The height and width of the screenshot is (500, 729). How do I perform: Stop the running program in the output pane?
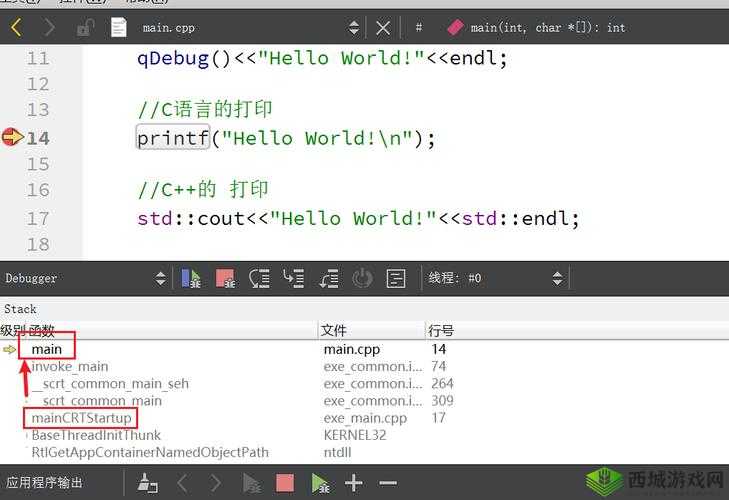tap(285, 483)
